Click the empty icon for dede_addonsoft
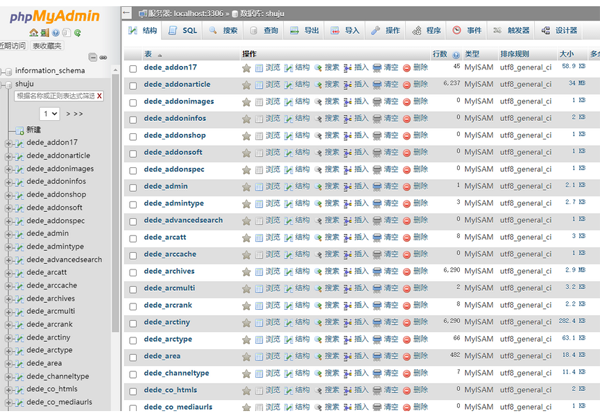The height and width of the screenshot is (418, 600). (377, 153)
